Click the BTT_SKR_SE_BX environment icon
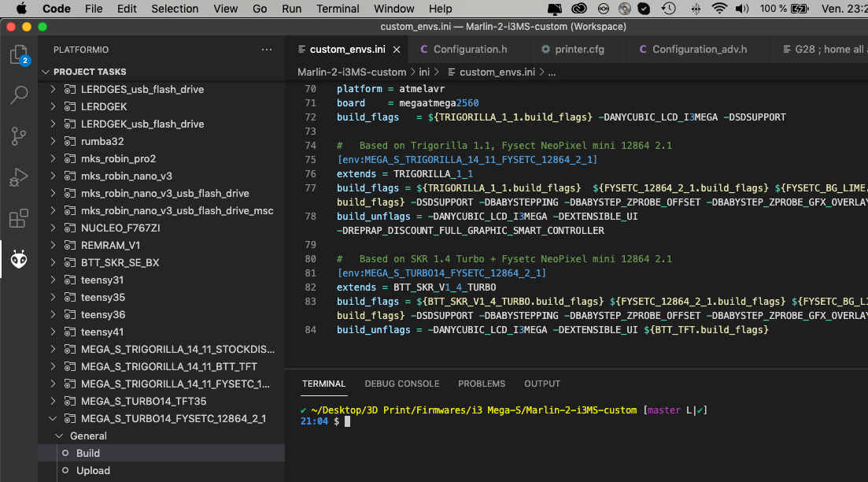Screen dimensions: 868x482 click(x=70, y=262)
